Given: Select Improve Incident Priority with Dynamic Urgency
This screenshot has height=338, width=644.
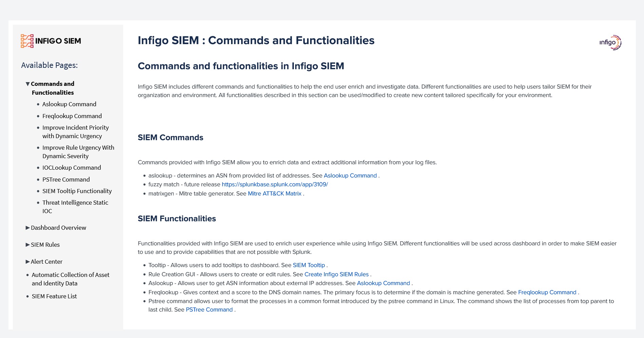Looking at the screenshot, I should (75, 132).
